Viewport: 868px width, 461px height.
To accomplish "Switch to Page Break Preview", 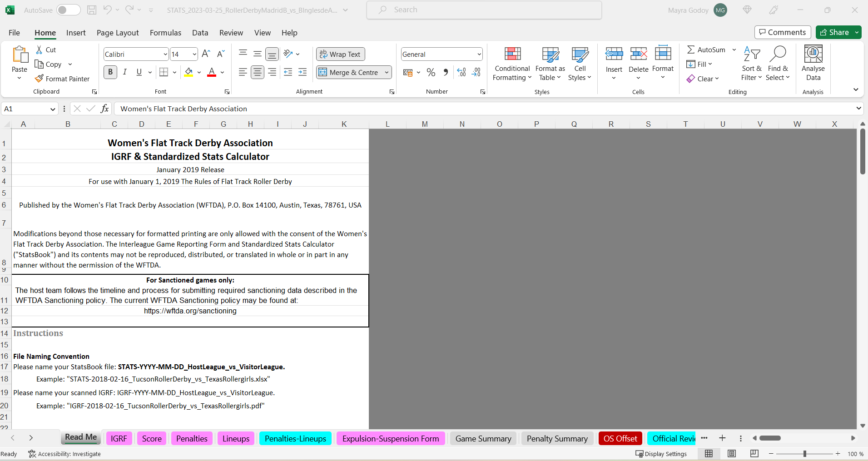I will tap(754, 454).
